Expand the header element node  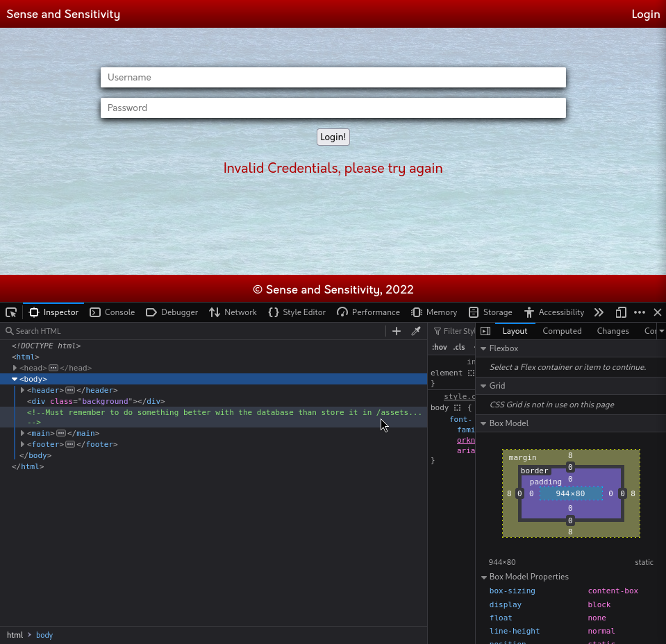(x=22, y=390)
